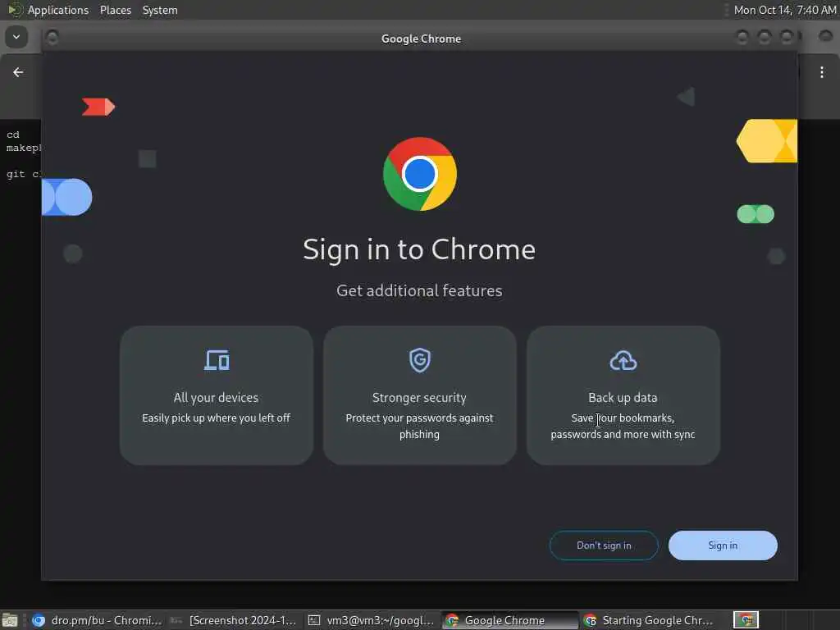Click the clock showing Mon Oct 14

(x=785, y=10)
